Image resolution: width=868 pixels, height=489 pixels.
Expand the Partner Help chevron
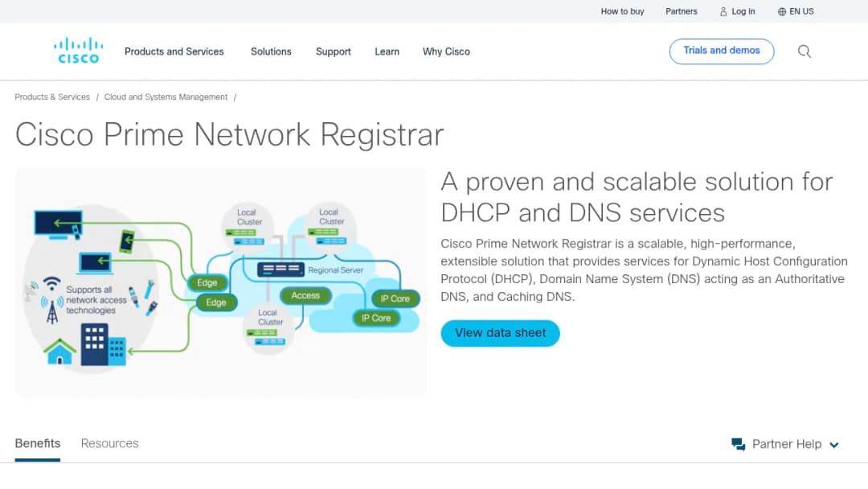pos(833,445)
